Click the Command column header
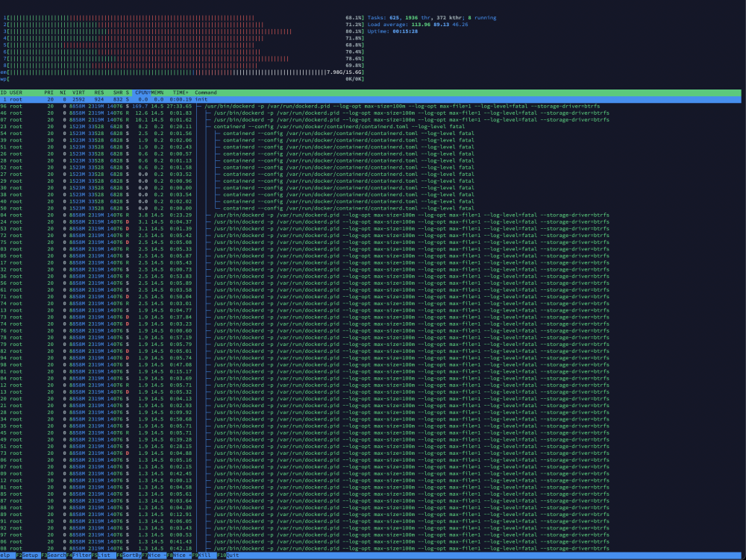 [206, 92]
